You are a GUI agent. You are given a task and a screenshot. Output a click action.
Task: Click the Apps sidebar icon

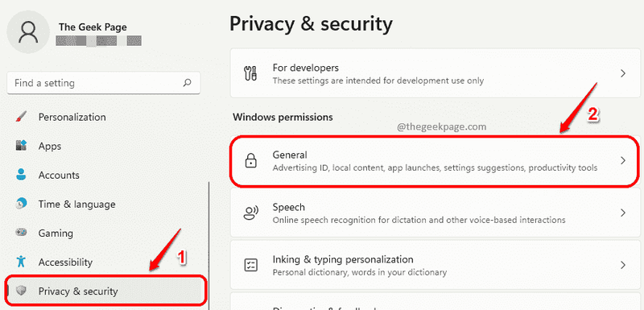[x=21, y=146]
